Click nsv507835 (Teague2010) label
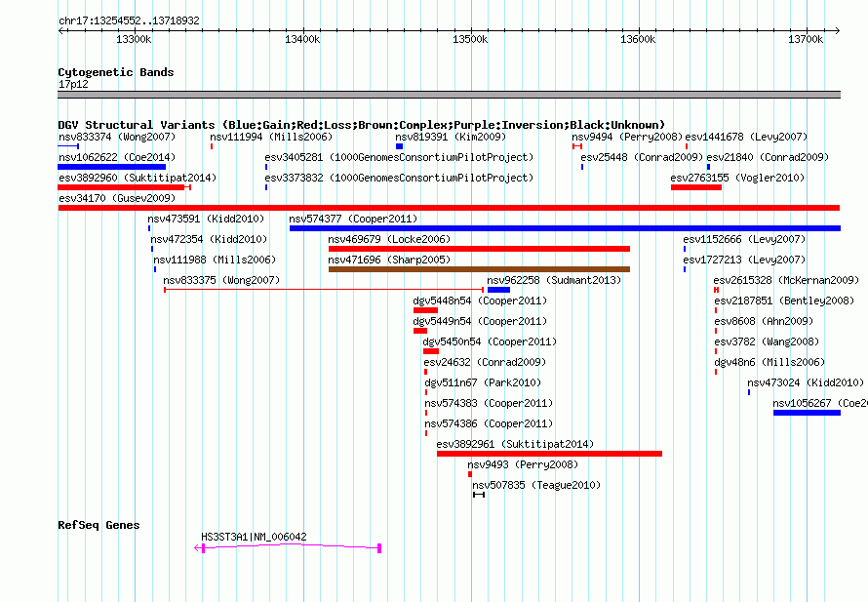 [536, 485]
